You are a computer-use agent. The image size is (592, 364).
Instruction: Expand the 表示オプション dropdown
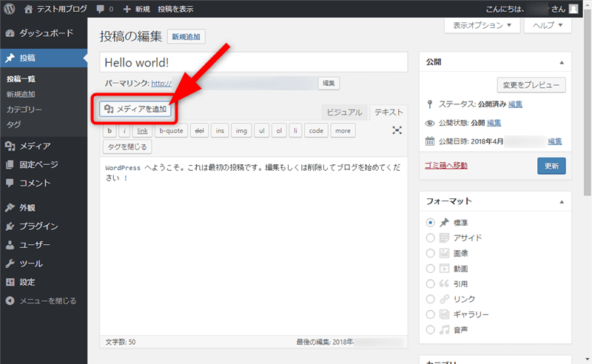point(482,25)
